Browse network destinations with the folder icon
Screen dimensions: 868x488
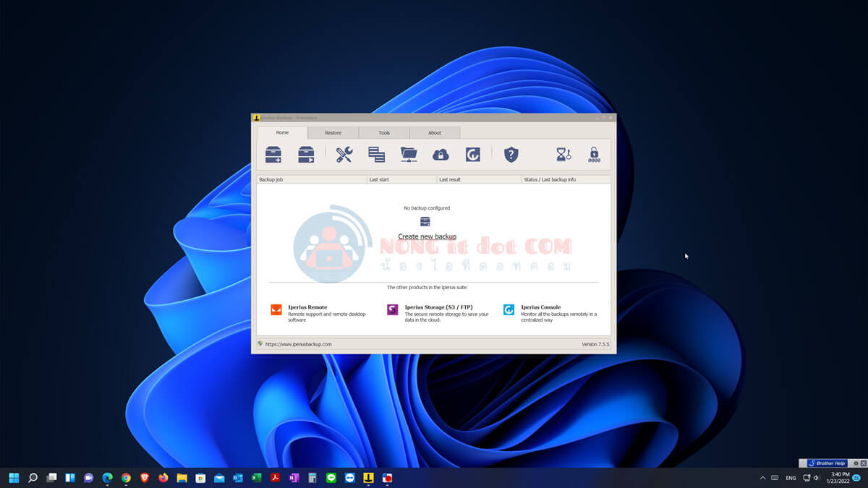click(409, 153)
